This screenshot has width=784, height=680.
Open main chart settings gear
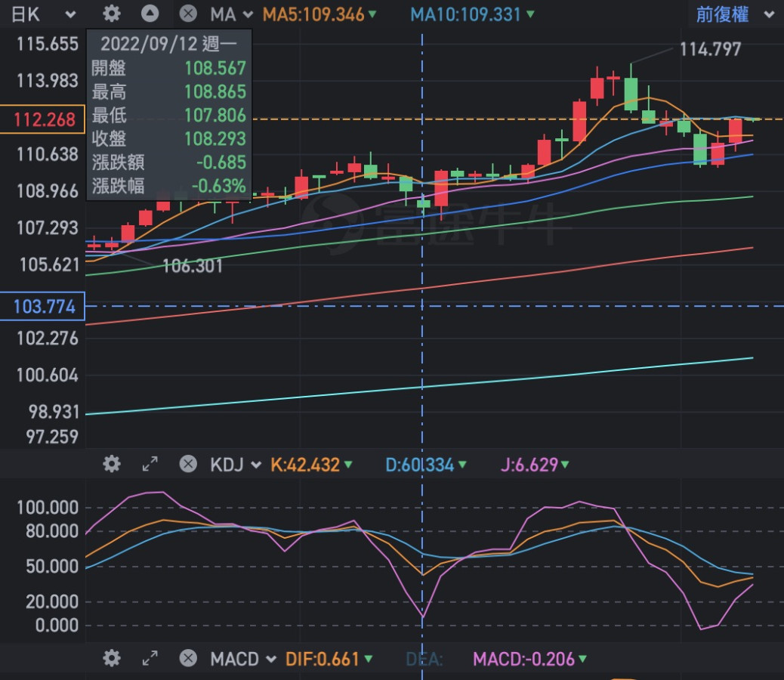[x=112, y=14]
